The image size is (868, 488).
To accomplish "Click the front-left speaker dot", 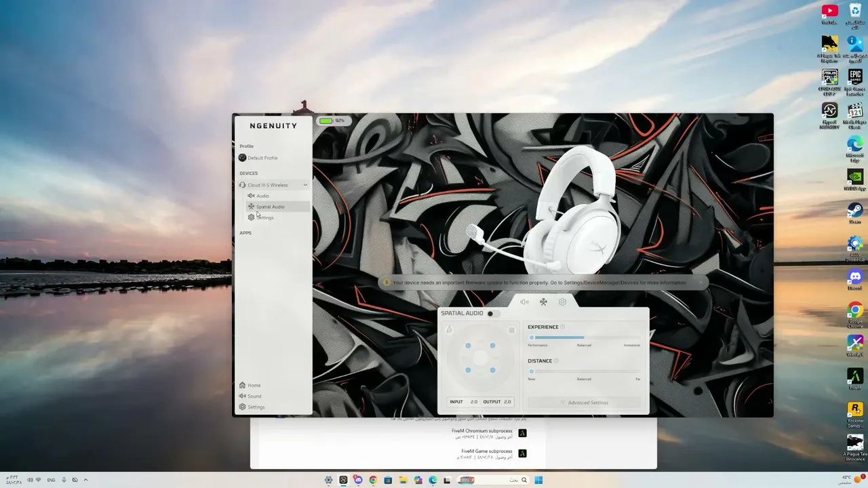I will (468, 346).
